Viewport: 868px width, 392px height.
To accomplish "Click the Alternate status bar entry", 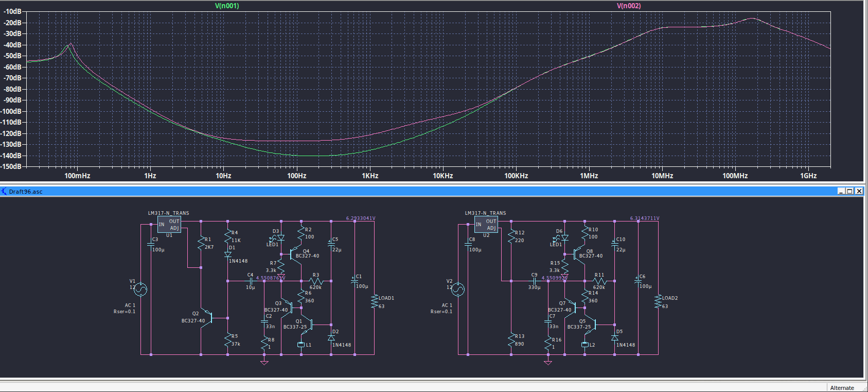I will tap(842, 388).
